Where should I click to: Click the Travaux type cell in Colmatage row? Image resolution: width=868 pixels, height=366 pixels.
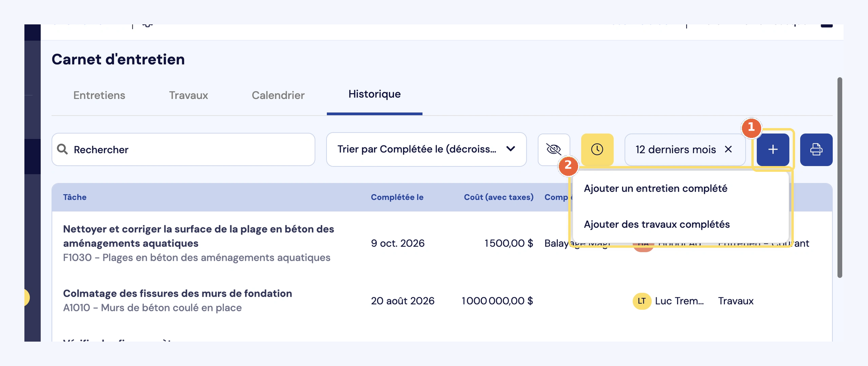[736, 301]
